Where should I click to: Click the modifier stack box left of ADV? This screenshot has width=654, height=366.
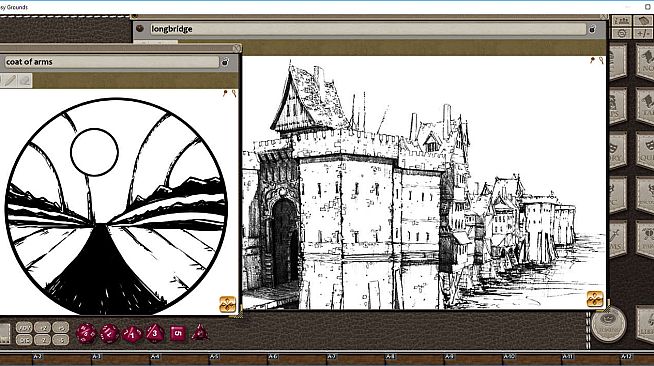pyautogui.click(x=5, y=333)
